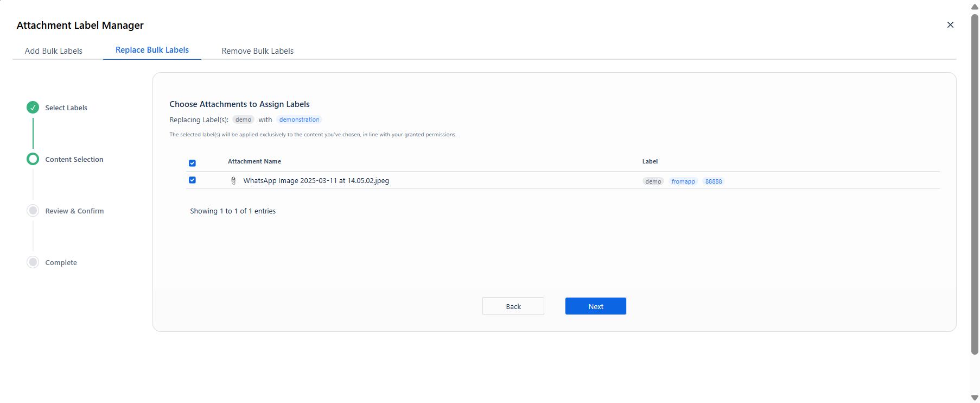Click the Complete step circle icon
The height and width of the screenshot is (403, 980).
pos(33,262)
